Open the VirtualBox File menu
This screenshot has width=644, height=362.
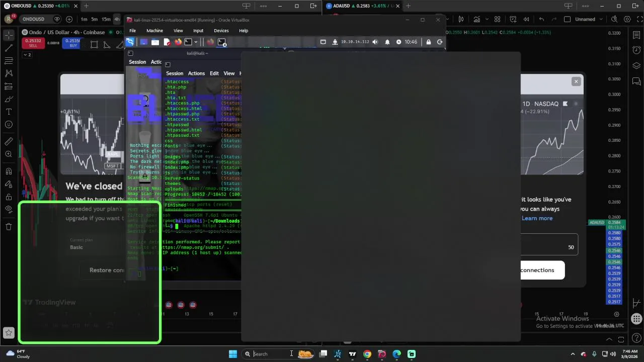(132, 31)
